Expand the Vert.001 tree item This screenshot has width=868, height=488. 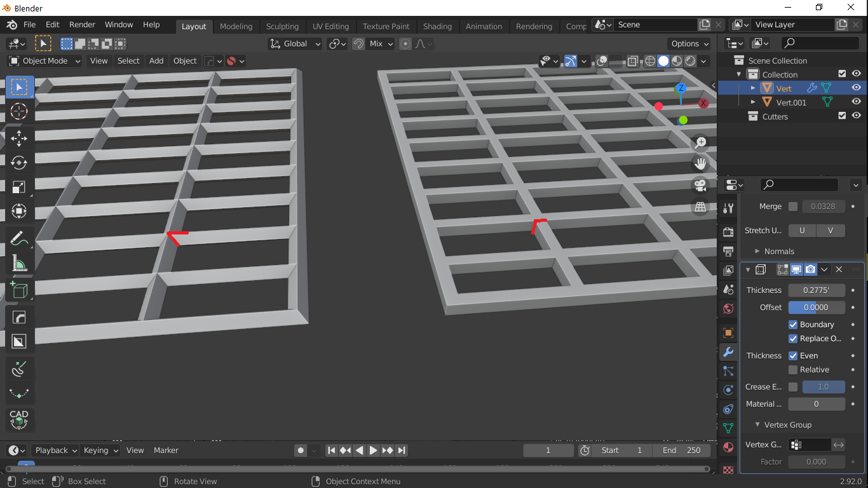[753, 102]
